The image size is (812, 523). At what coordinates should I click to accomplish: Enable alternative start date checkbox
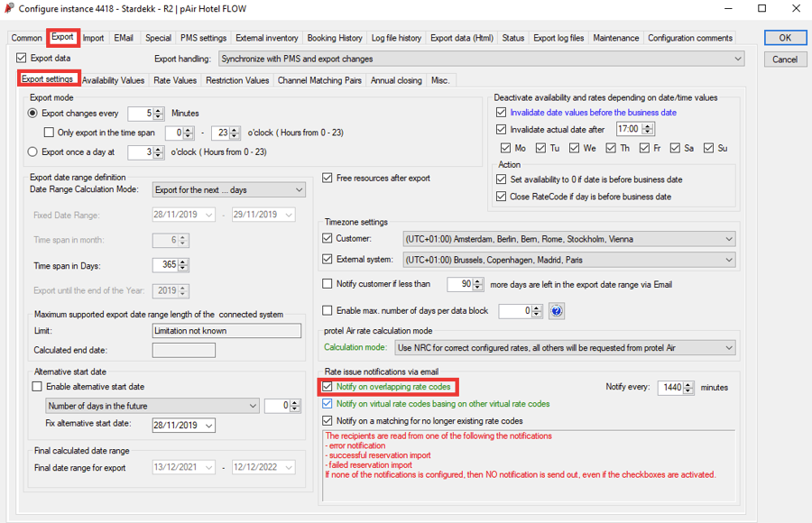point(37,387)
